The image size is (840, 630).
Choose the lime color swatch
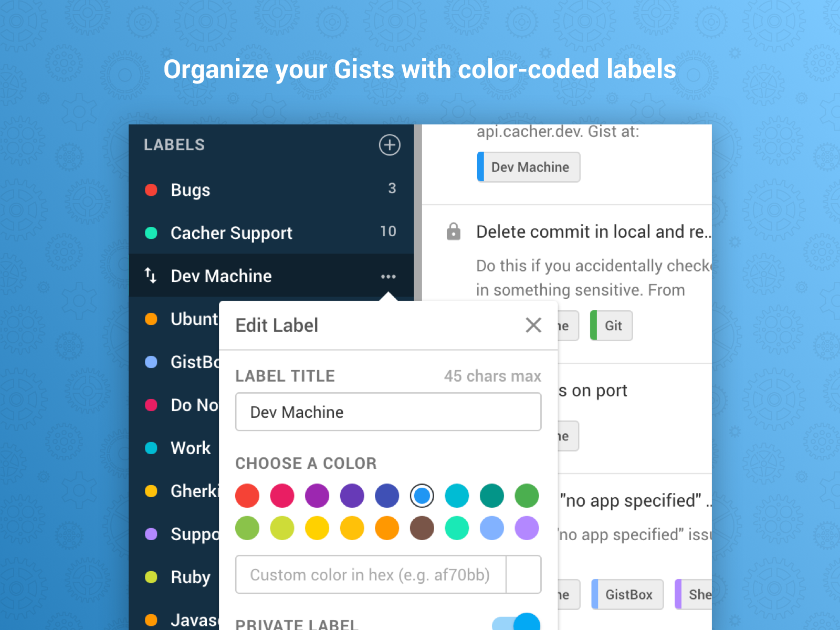pos(282,528)
